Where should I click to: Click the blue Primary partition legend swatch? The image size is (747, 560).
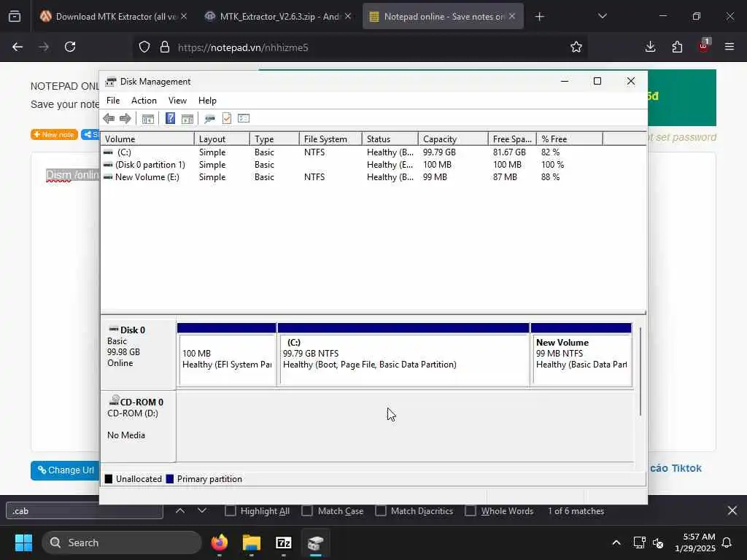click(169, 479)
